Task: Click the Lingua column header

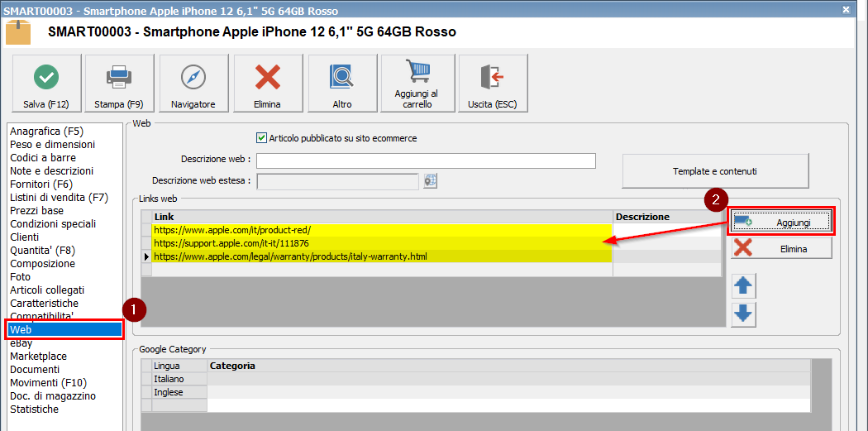Action: click(x=180, y=366)
